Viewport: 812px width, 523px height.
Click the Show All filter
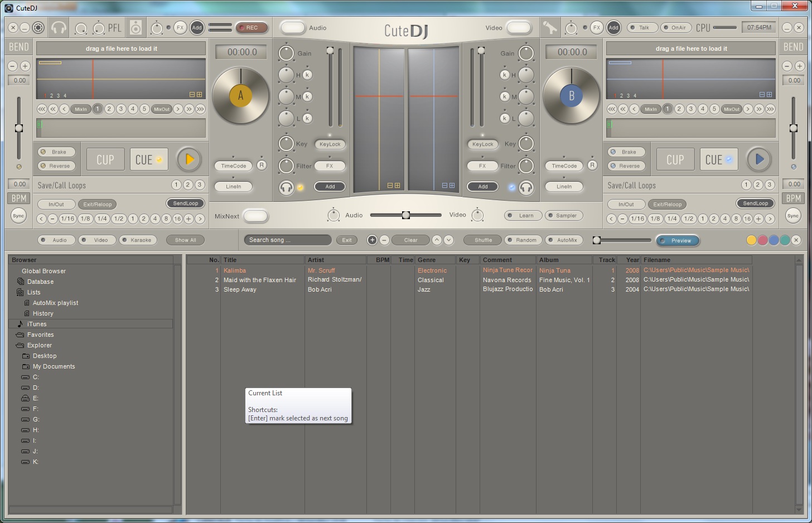click(185, 240)
